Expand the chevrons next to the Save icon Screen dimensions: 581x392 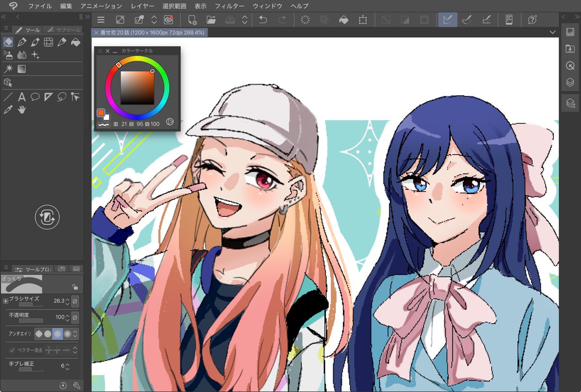coord(245,20)
